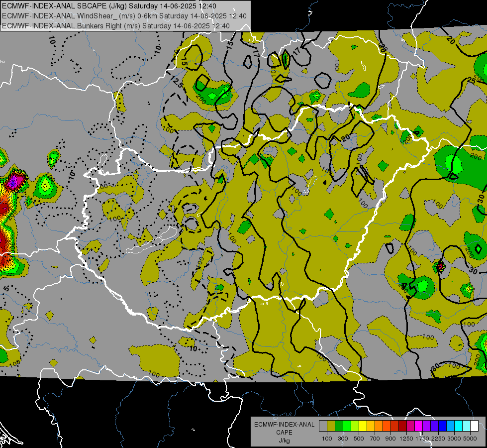Click the legend label 500
487x448 pixels.
359,439
